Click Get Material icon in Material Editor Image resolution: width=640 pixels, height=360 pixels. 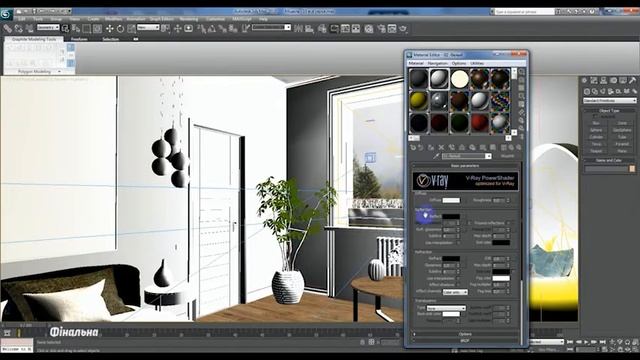(413, 147)
